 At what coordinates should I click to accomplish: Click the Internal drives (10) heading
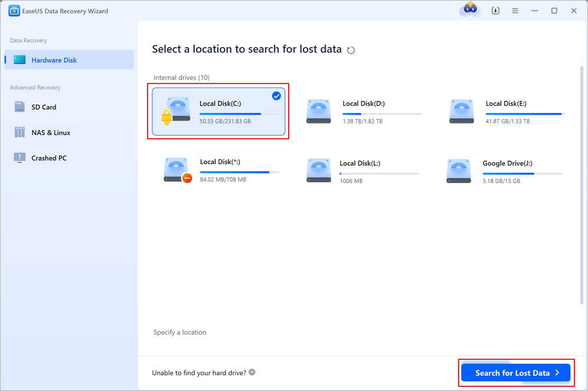tap(182, 78)
